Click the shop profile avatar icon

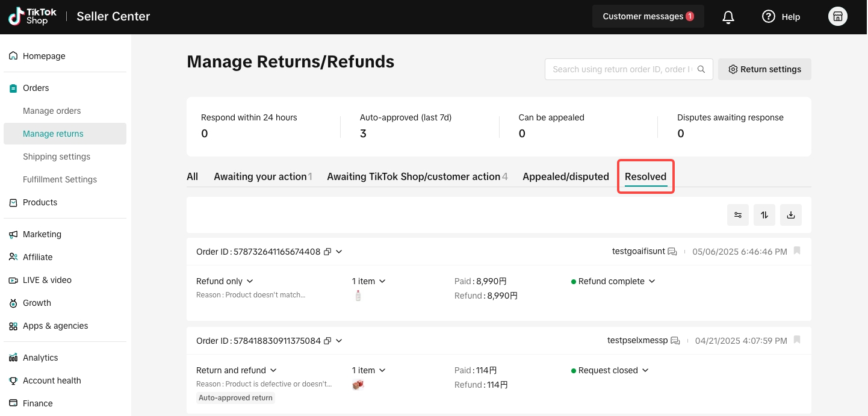pos(838,17)
